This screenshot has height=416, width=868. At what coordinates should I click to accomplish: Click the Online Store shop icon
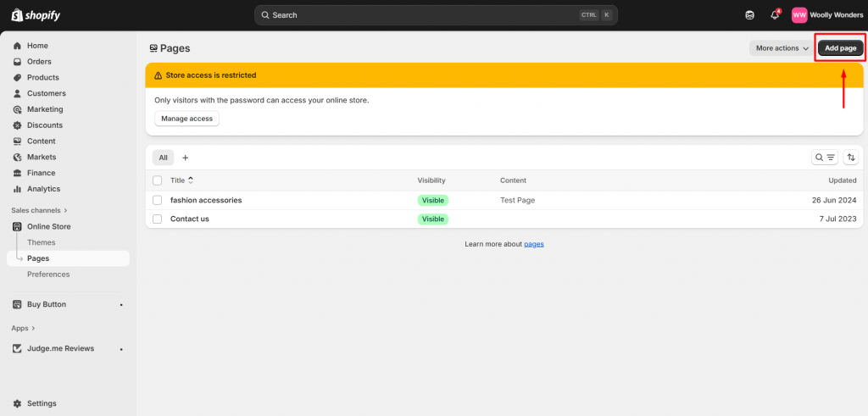[x=17, y=227]
